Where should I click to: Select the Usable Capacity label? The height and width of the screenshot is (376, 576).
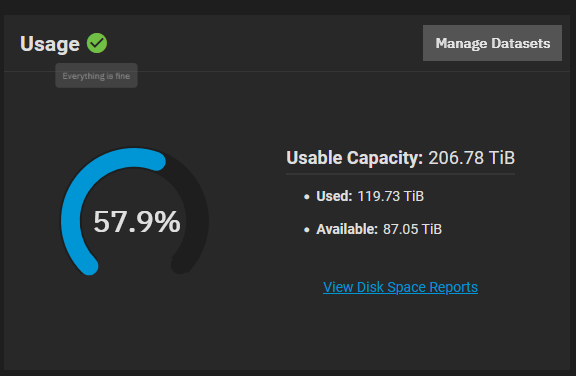click(354, 158)
